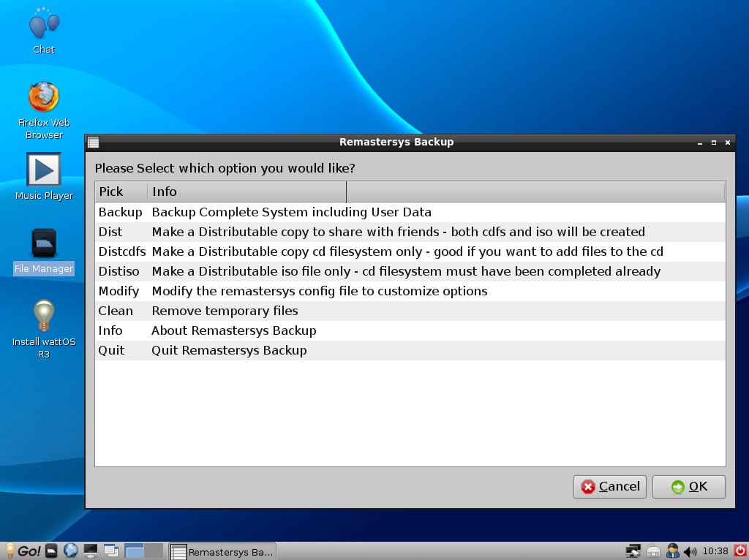749x560 pixels.
Task: Launch file manager from taskbar launcher
Action: coord(52,551)
